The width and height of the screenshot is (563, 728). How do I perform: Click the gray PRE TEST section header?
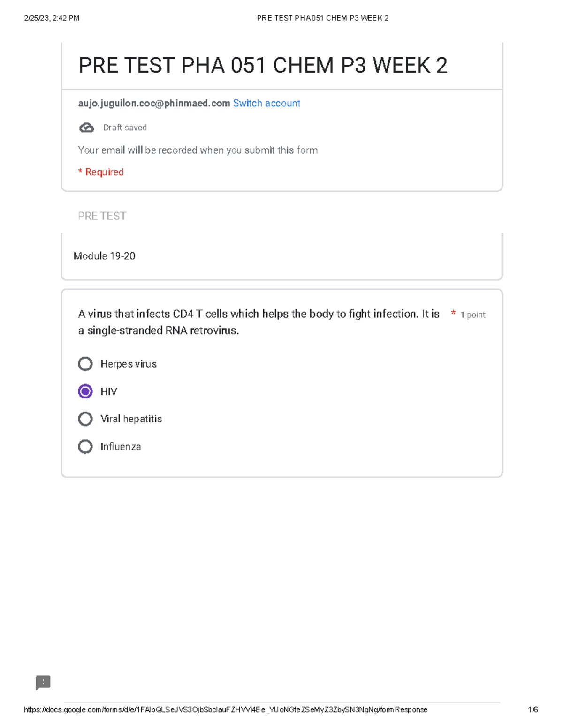[x=102, y=216]
